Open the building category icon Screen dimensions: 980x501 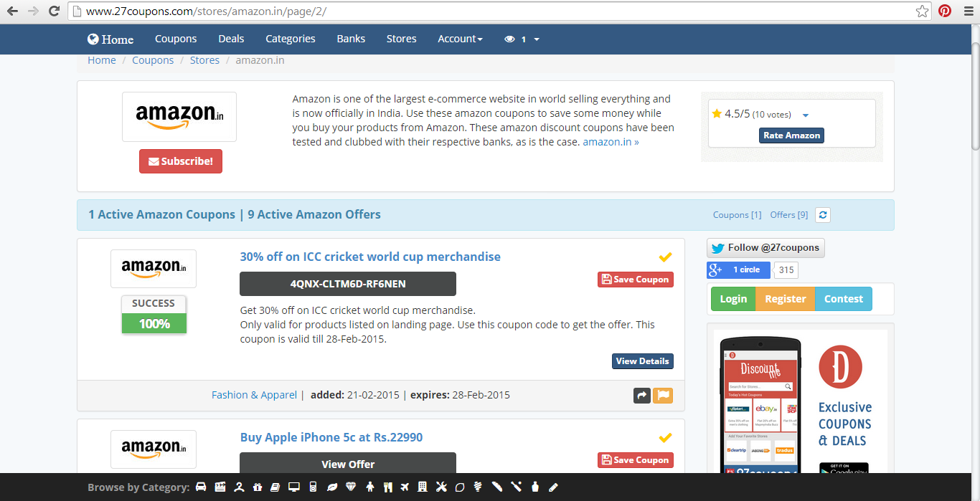click(x=423, y=487)
